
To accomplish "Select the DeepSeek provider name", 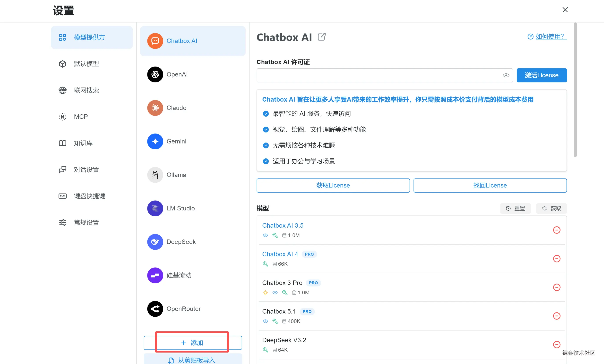I will [x=181, y=242].
